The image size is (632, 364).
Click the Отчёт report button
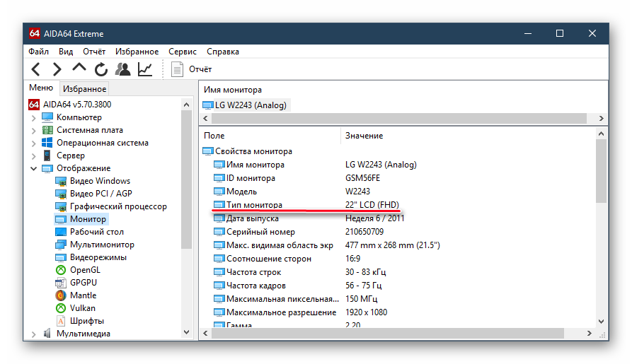(192, 69)
